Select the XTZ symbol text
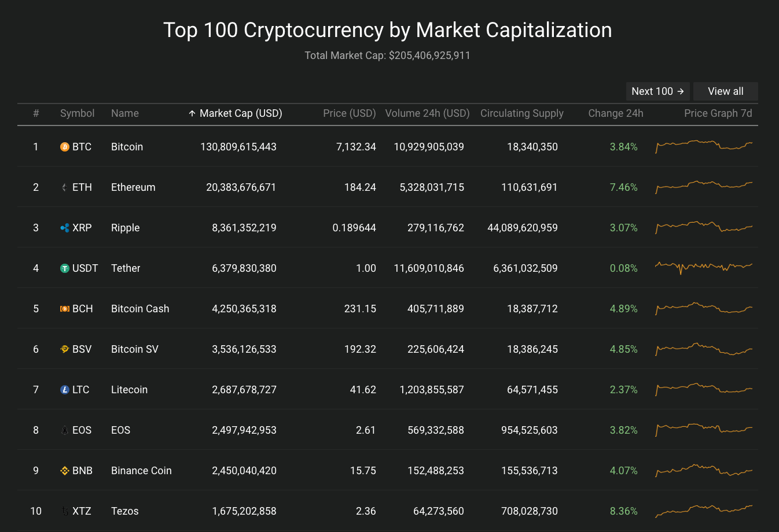This screenshot has width=779, height=532. pos(82,511)
